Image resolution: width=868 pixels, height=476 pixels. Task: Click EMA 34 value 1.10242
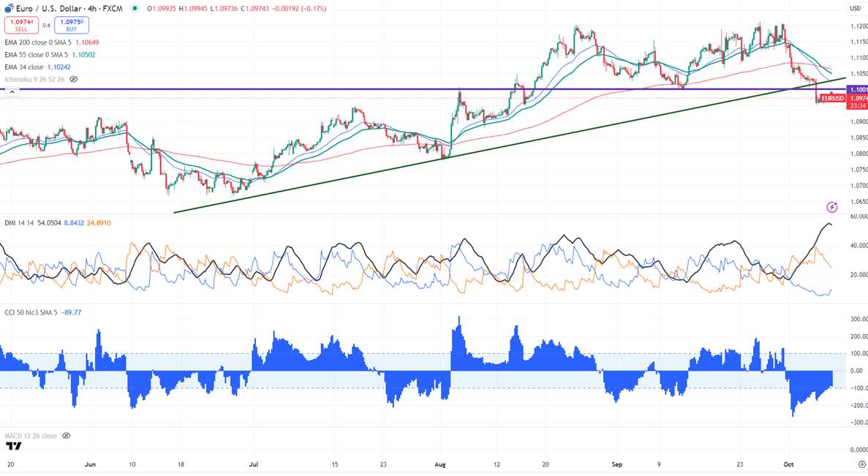59,67
